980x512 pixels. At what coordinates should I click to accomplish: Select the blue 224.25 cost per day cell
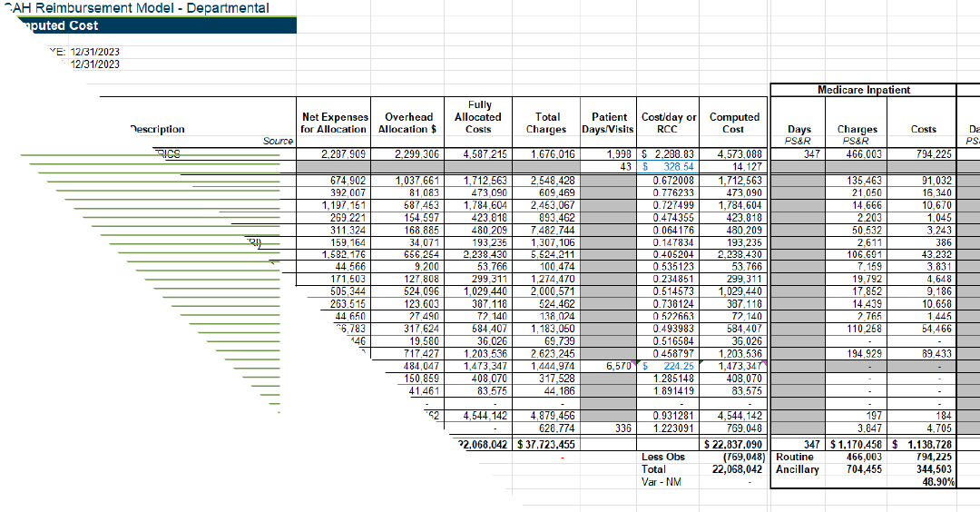tap(668, 367)
